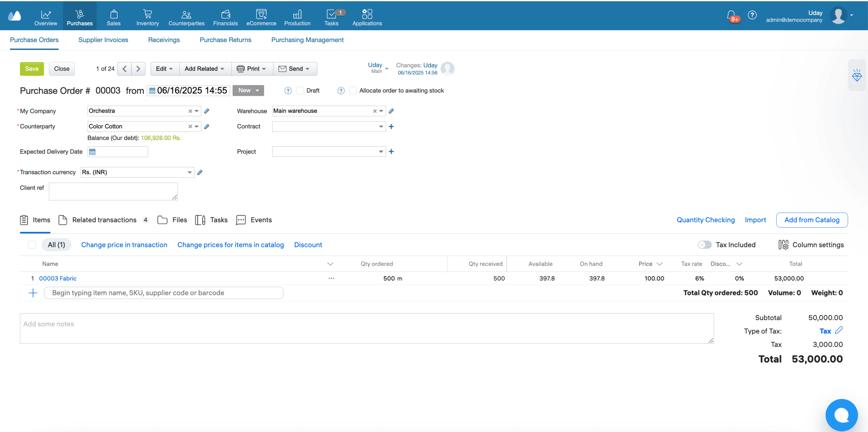
Task: Open Column settings
Action: pos(811,245)
